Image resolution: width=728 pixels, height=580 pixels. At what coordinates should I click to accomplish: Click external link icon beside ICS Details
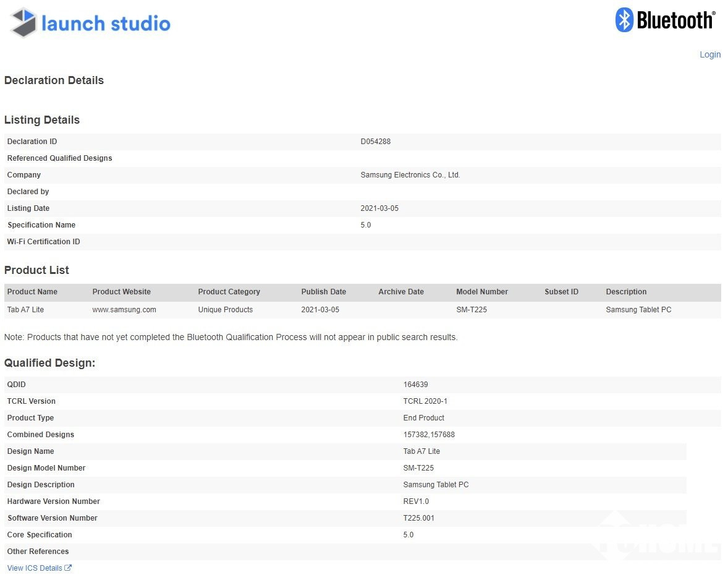click(x=68, y=568)
